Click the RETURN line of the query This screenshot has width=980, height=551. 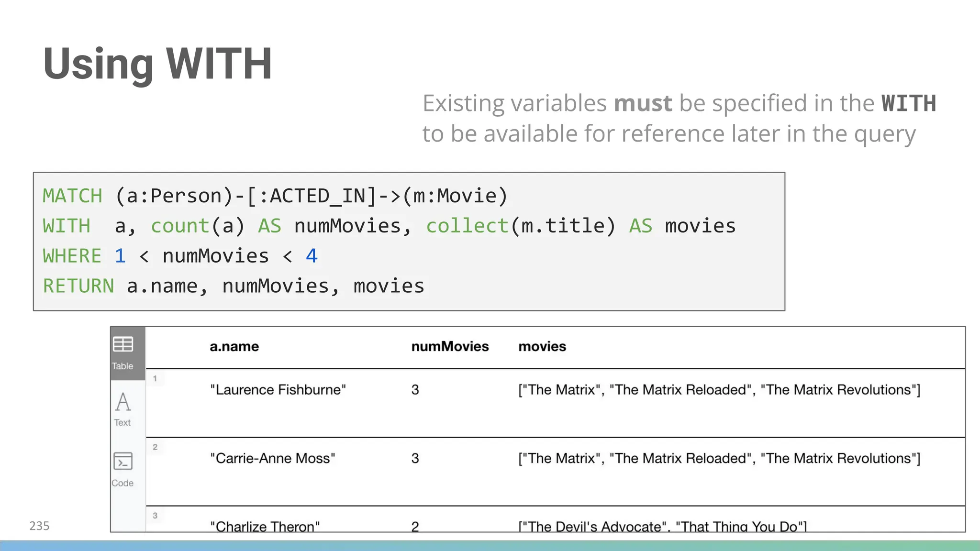pos(234,286)
